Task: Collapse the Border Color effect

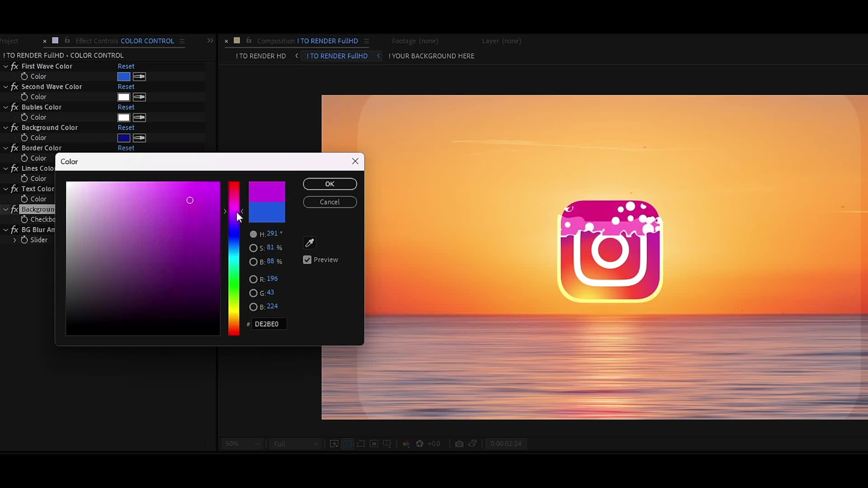Action: click(x=6, y=148)
